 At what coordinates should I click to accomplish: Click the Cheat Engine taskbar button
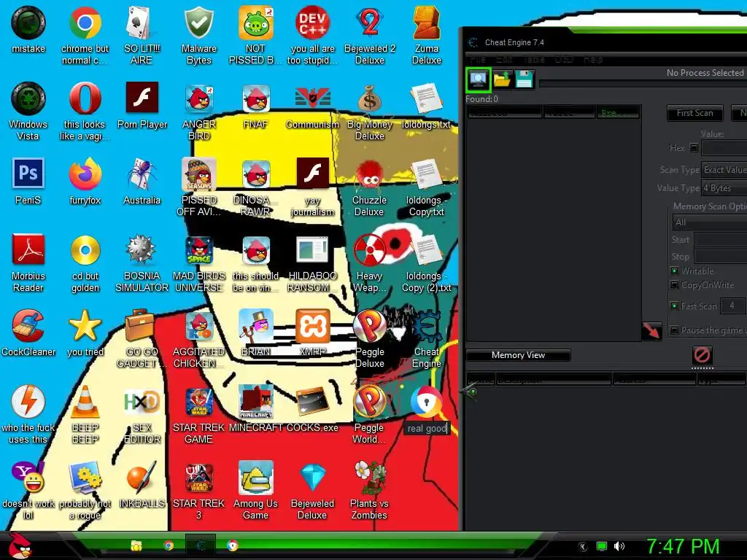(x=201, y=545)
